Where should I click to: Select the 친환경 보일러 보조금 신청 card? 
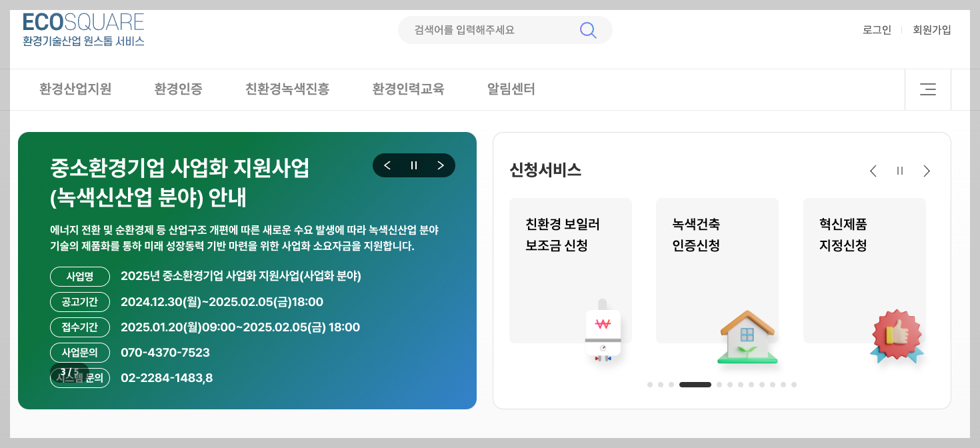tap(570, 270)
